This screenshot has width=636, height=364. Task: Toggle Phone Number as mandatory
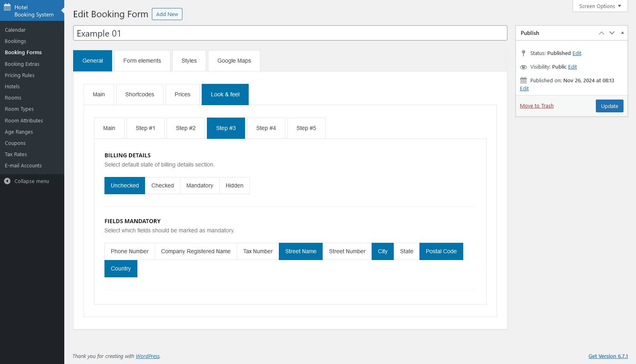130,251
